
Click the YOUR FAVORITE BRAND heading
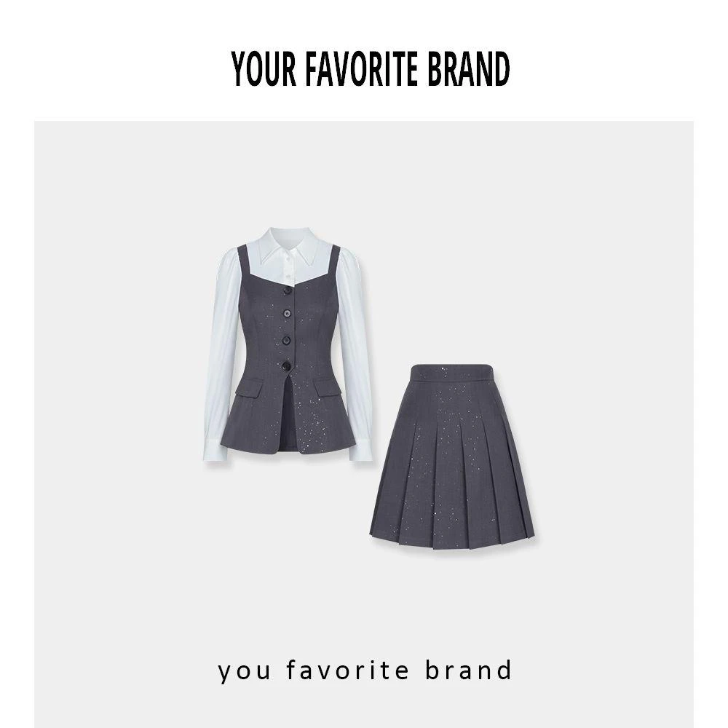[370, 68]
